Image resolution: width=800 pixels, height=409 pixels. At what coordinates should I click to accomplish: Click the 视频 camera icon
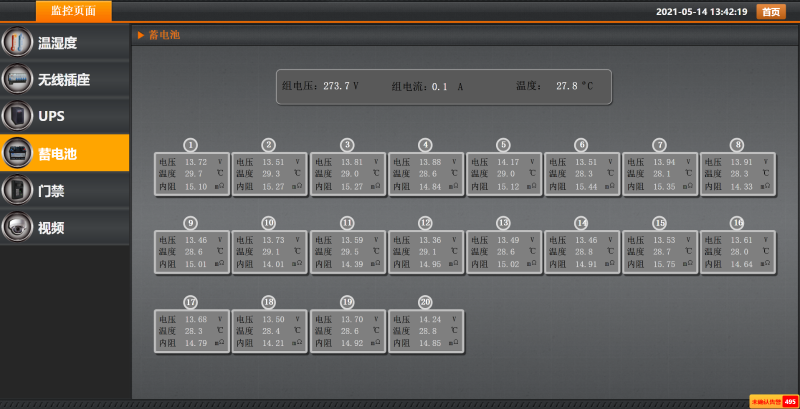(x=16, y=227)
